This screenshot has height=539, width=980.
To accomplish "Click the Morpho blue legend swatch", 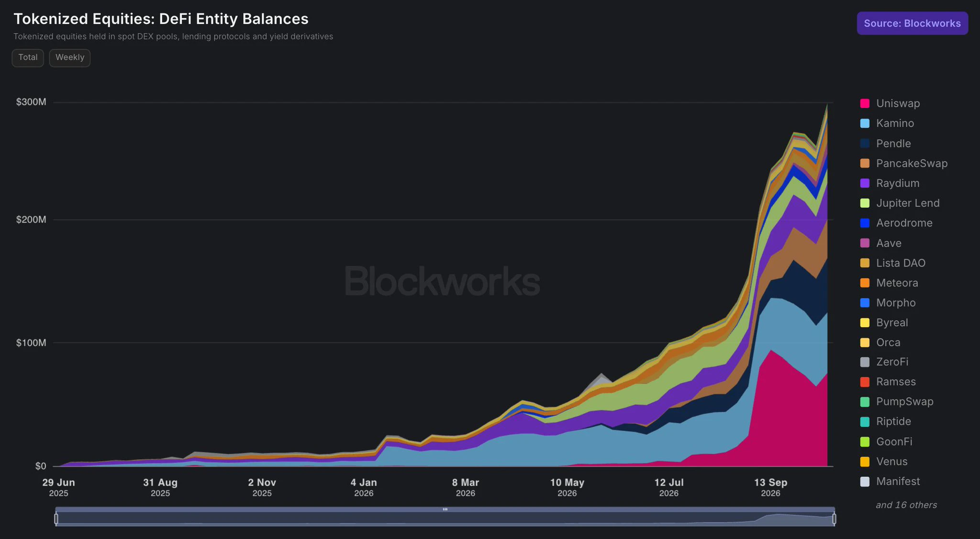I will (865, 303).
